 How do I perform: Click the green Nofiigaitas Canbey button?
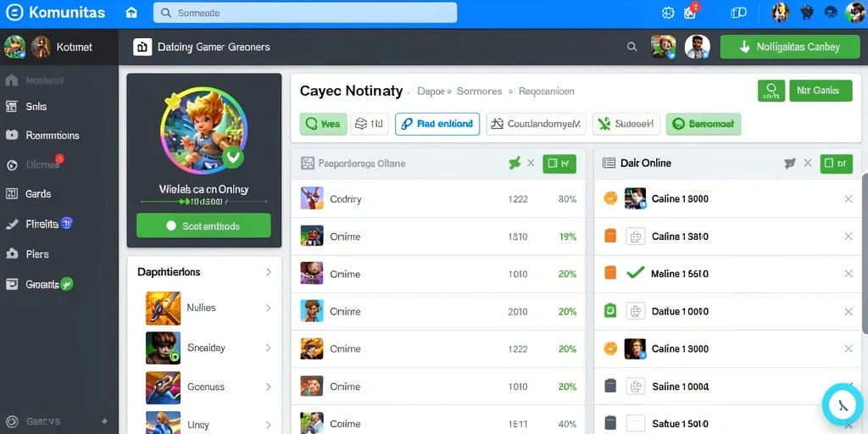790,47
